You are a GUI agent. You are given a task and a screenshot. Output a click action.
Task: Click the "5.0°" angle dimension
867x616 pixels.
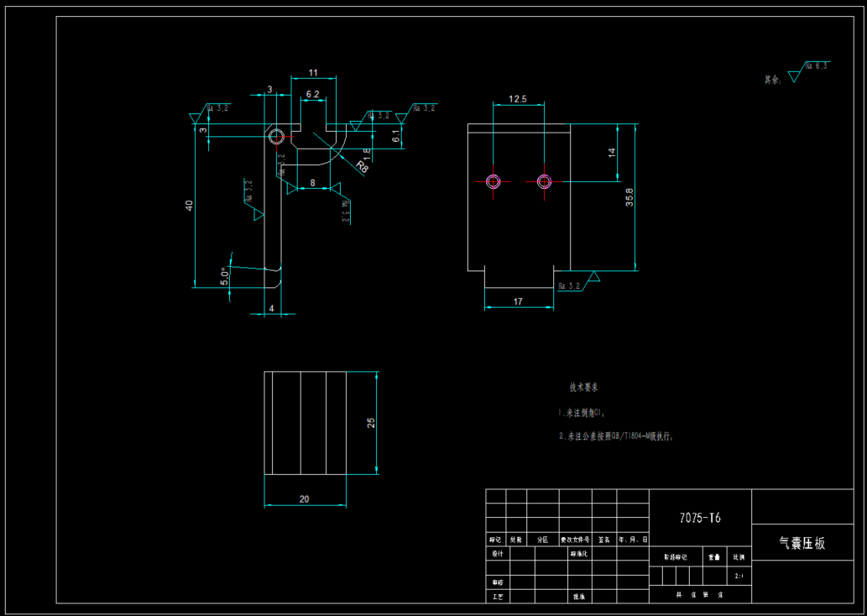click(x=224, y=276)
